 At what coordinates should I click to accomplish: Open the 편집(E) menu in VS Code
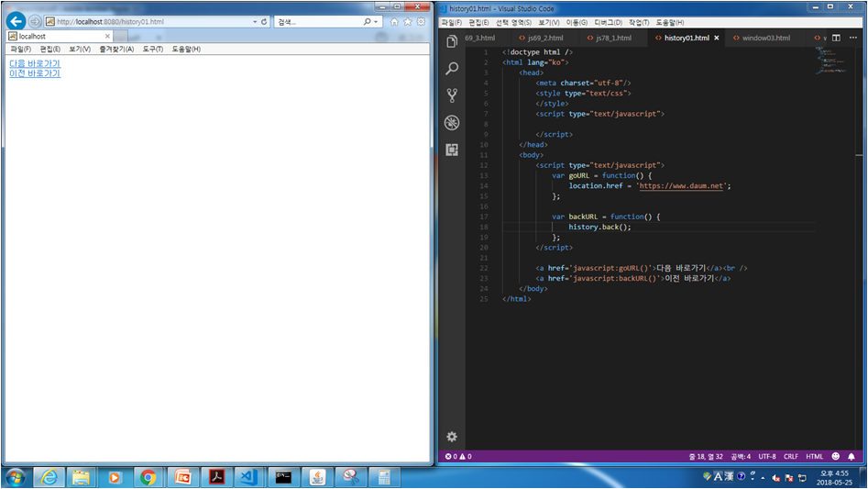point(478,22)
